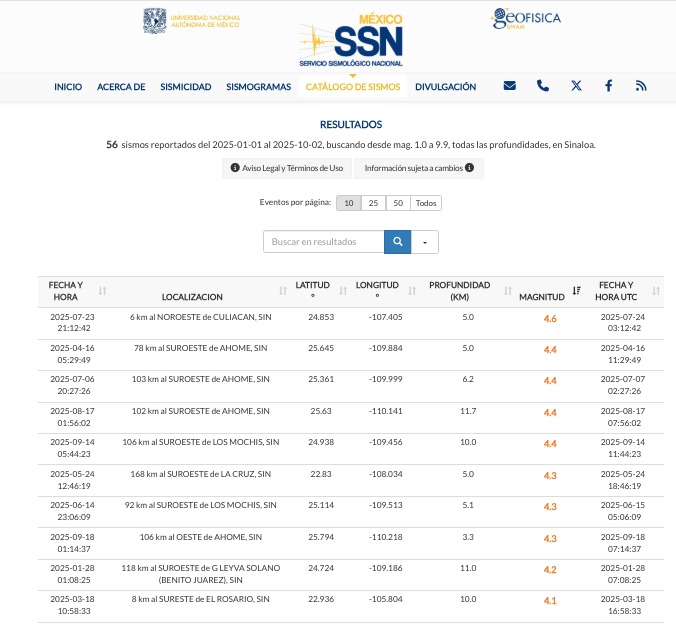
Task: Sort by LONGITUD column arrows
Action: point(412,291)
